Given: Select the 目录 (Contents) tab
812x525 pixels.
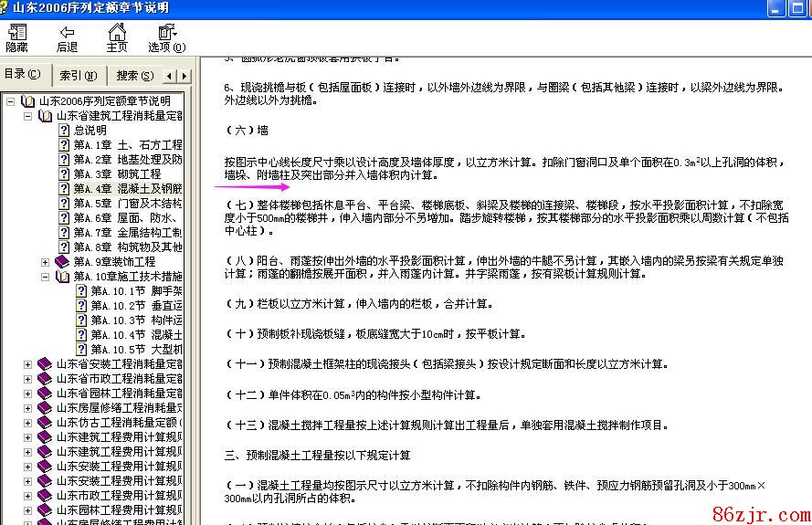Looking at the screenshot, I should pyautogui.click(x=23, y=74).
